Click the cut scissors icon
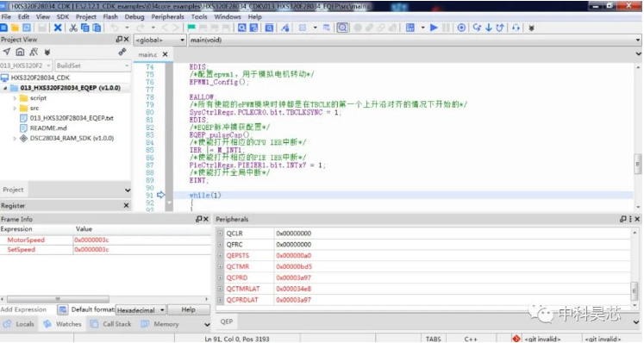Screen dimensions: 644x343 tap(73, 28)
